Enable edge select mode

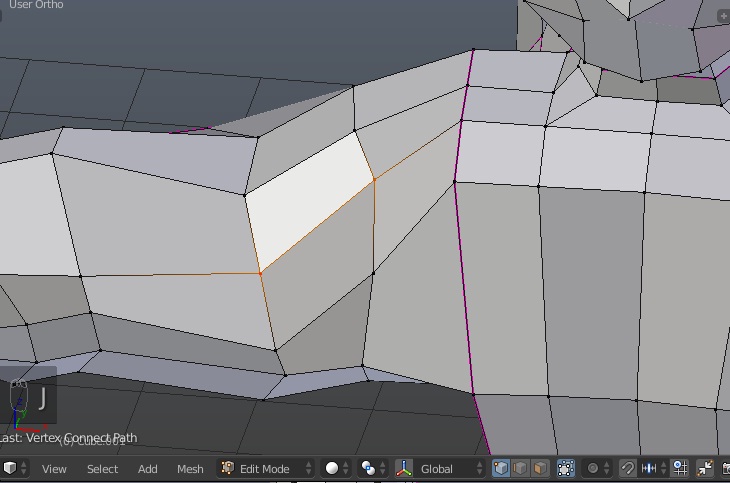(520, 468)
